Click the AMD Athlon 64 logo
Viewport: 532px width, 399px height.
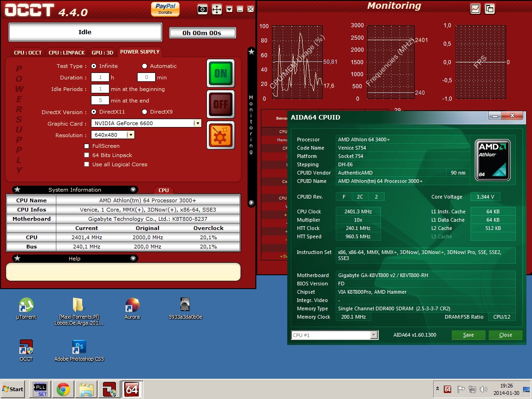(x=492, y=160)
